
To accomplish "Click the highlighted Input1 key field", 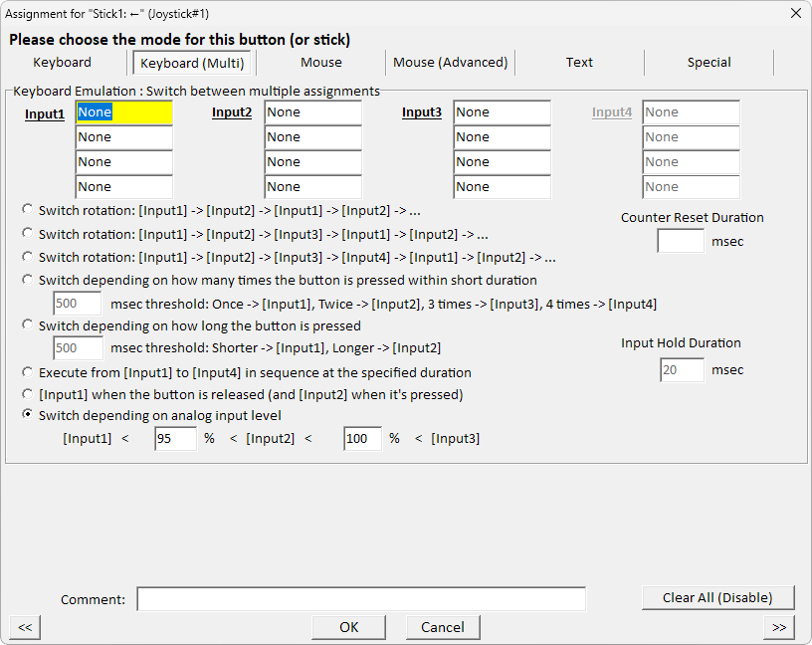I will click(x=123, y=111).
